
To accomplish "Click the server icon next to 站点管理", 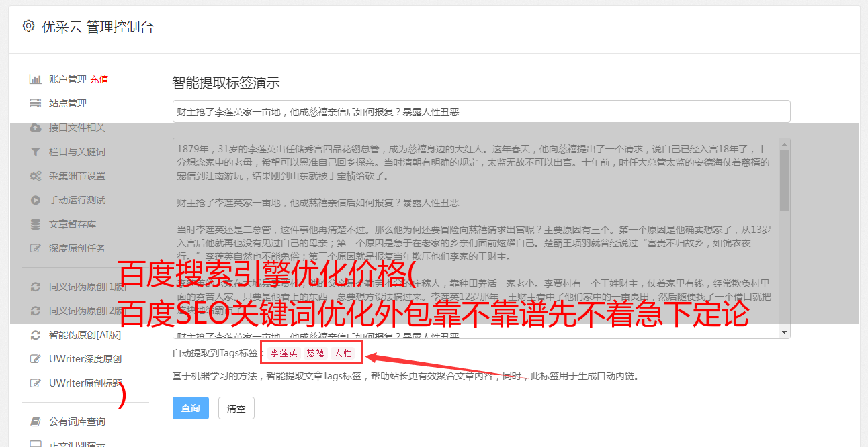I will 36,103.
